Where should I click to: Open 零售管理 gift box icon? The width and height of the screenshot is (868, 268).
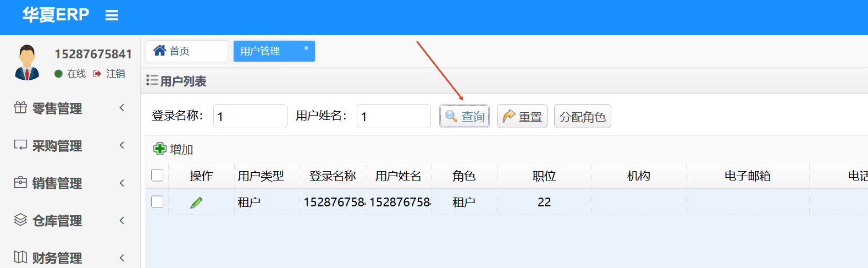pos(20,108)
